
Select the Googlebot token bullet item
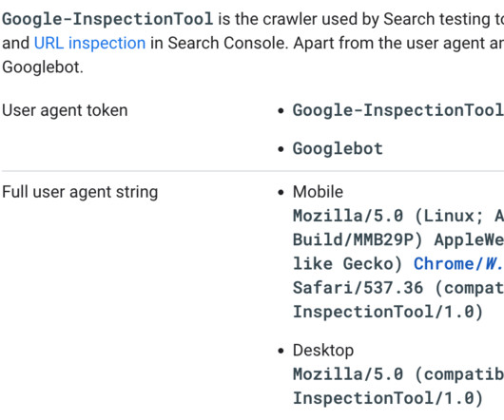338,148
